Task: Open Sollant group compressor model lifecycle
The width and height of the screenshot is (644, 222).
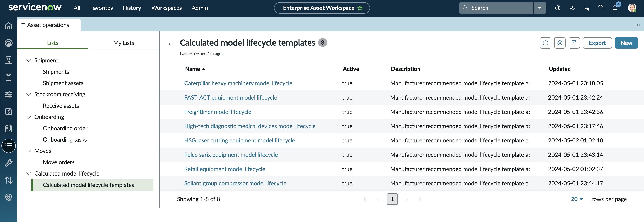Action: (235, 183)
